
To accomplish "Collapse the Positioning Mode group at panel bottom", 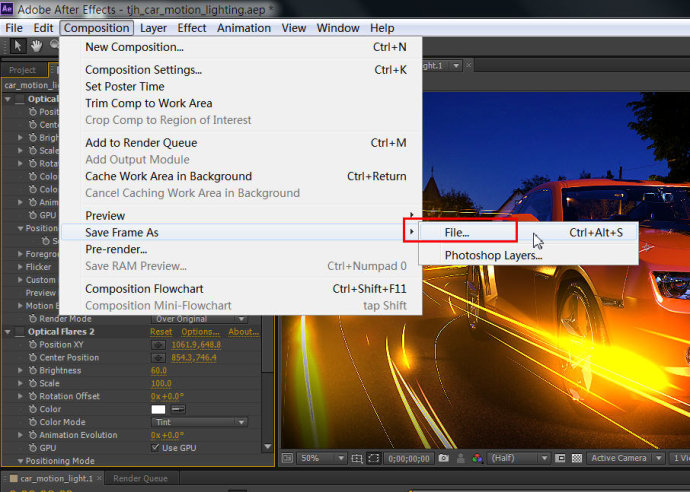I will click(20, 461).
